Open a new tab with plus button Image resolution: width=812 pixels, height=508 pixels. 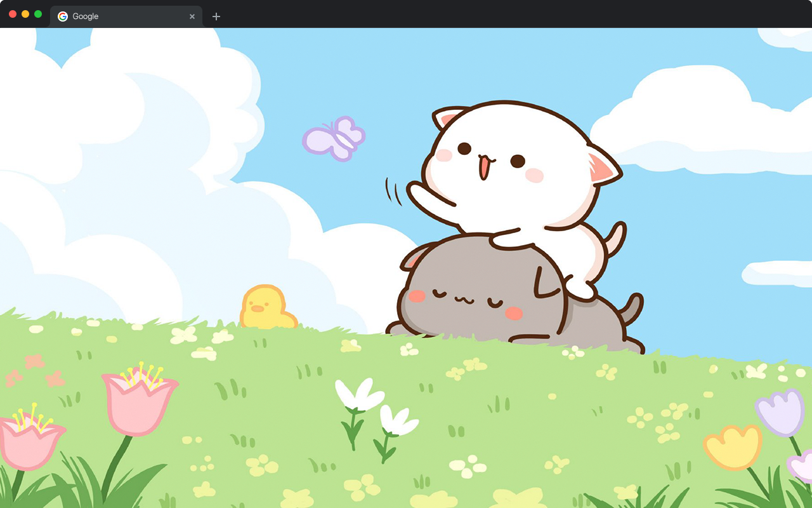point(216,17)
